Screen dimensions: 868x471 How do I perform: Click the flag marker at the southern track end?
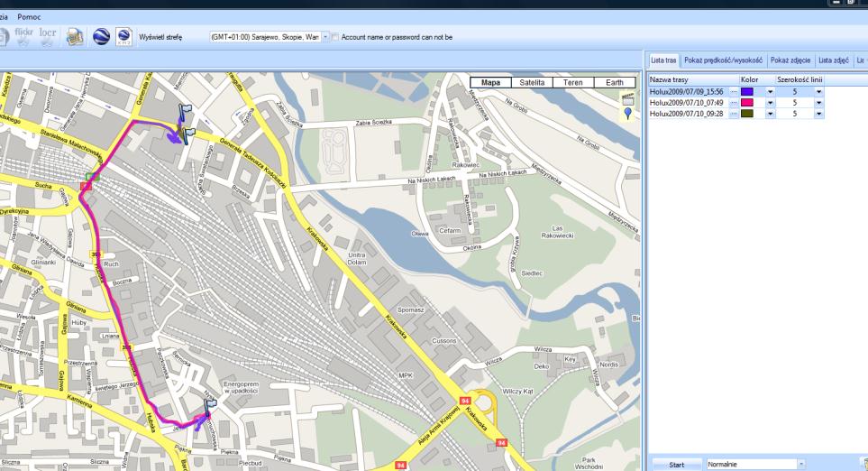[x=210, y=407]
